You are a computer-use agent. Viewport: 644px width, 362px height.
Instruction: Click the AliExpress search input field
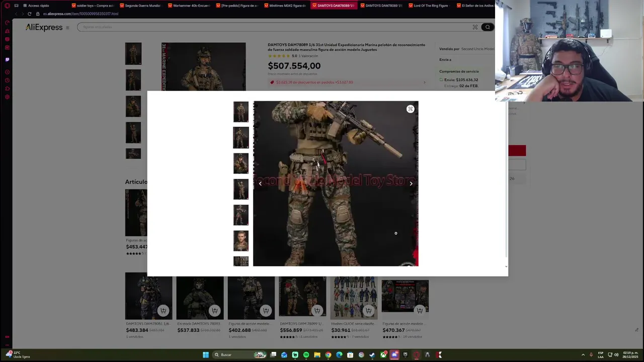click(x=274, y=27)
